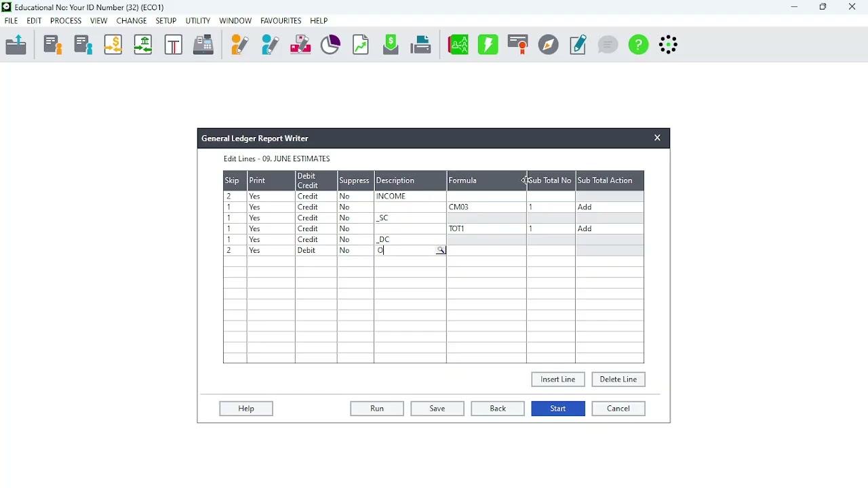Close the General Ledger Report Writer dialog
This screenshot has height=488, width=868.
[657, 138]
